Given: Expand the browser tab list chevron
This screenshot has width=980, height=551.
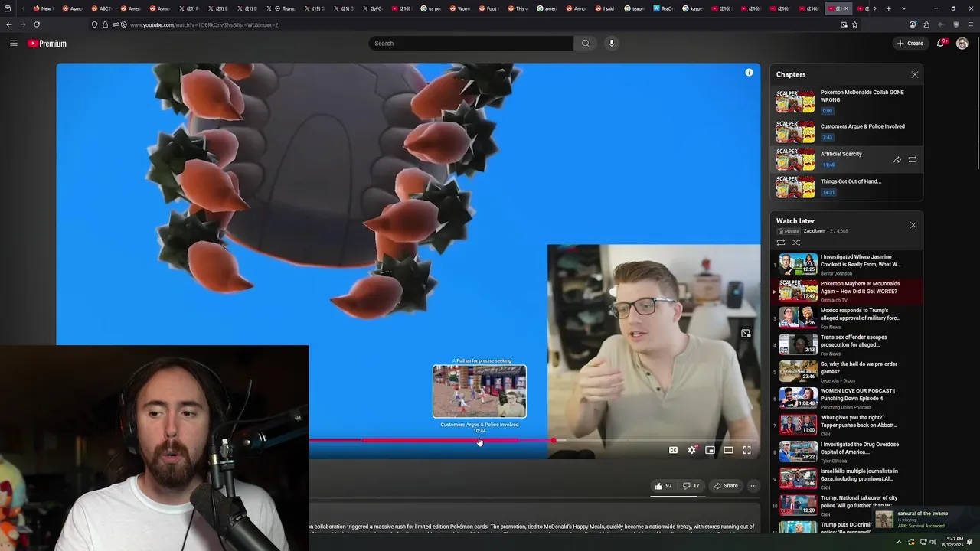Looking at the screenshot, I should tap(904, 8).
